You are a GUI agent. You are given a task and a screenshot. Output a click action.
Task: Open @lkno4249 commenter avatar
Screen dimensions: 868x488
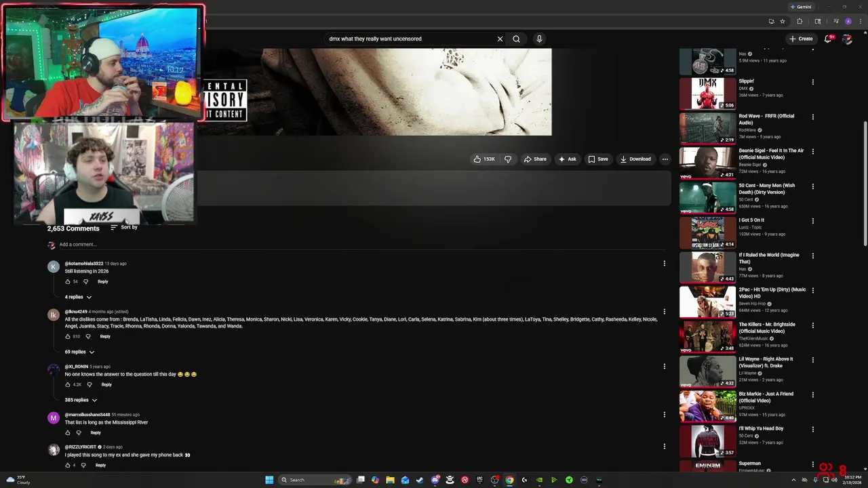click(x=54, y=314)
